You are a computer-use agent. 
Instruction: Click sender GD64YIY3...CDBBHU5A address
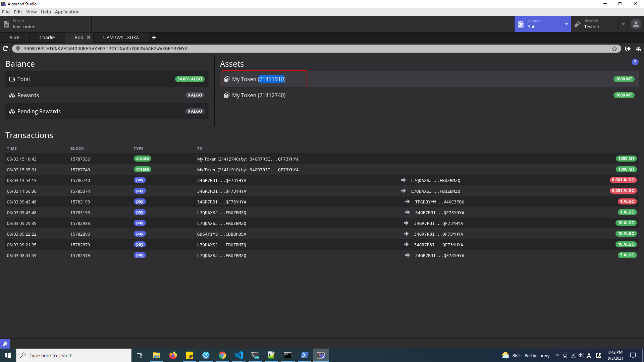click(x=222, y=234)
